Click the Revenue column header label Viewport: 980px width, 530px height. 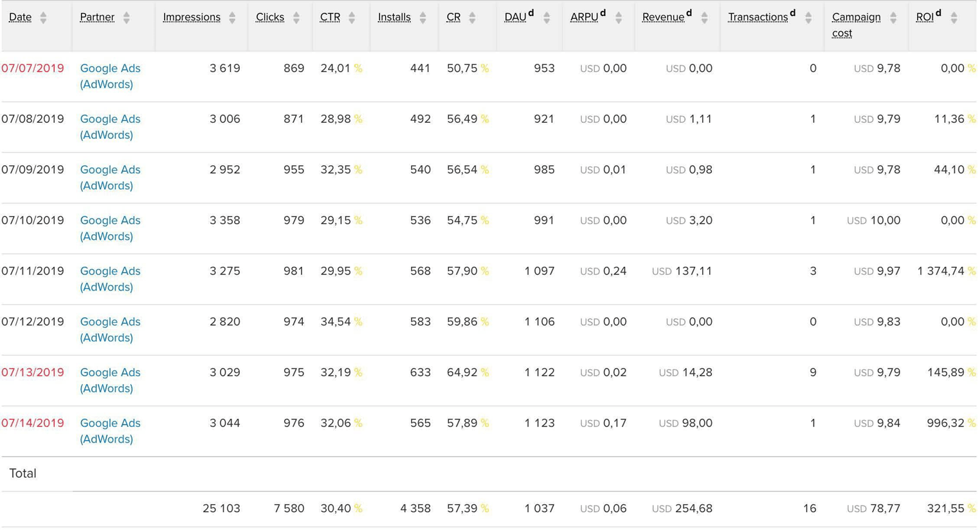tap(663, 17)
